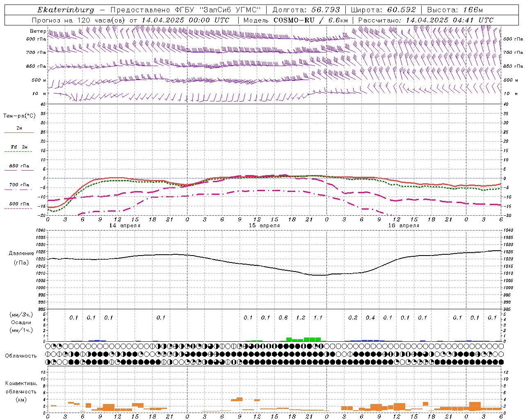The height and width of the screenshot is (420, 525).
Task: Select the 'Долгота: 56.793' header value
Action: [x=306, y=10]
